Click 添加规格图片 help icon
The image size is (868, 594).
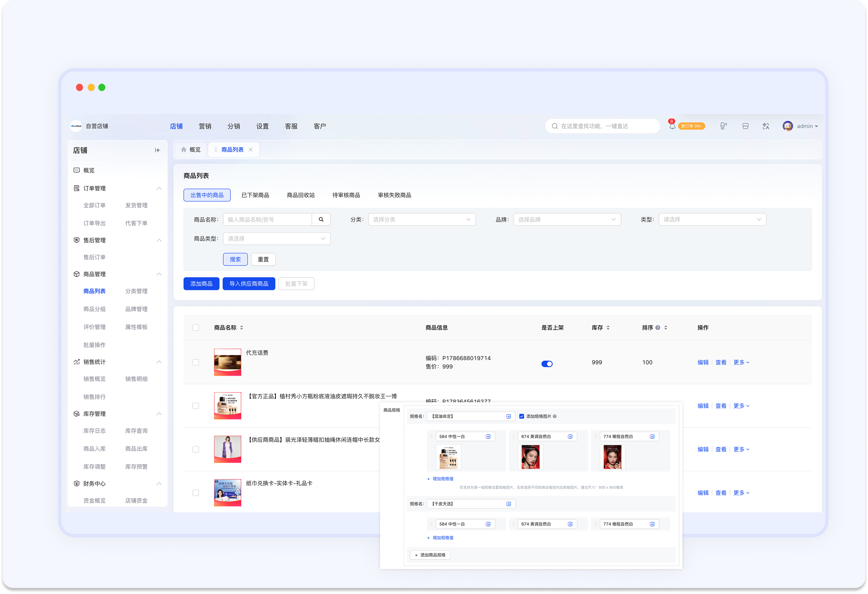coord(554,416)
